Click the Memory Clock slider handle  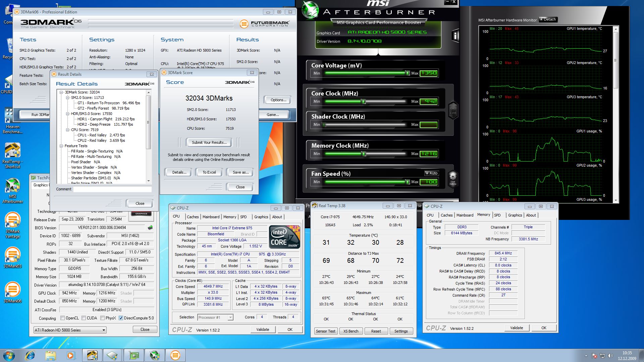363,154
